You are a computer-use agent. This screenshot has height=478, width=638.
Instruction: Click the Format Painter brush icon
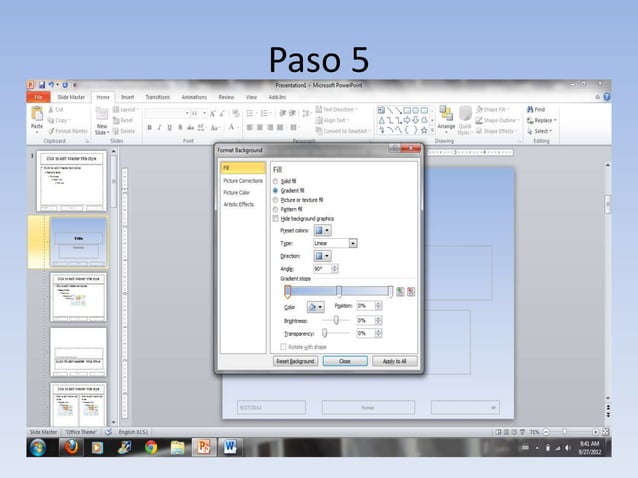(x=51, y=131)
